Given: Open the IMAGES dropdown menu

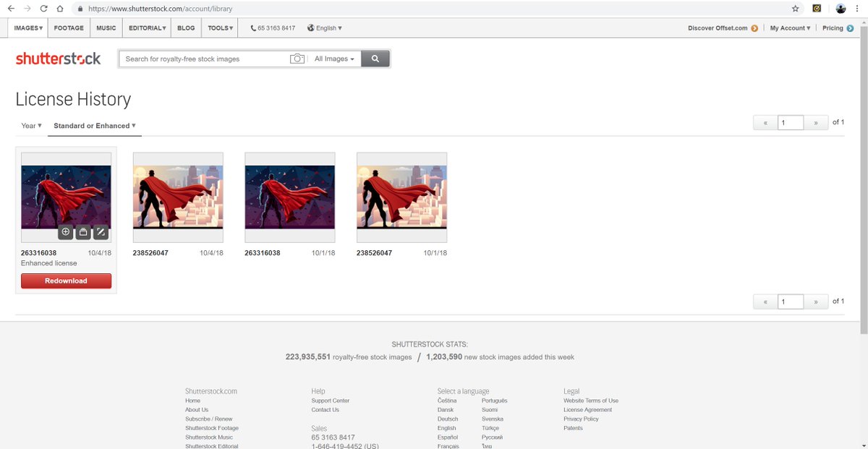Looking at the screenshot, I should coord(28,28).
